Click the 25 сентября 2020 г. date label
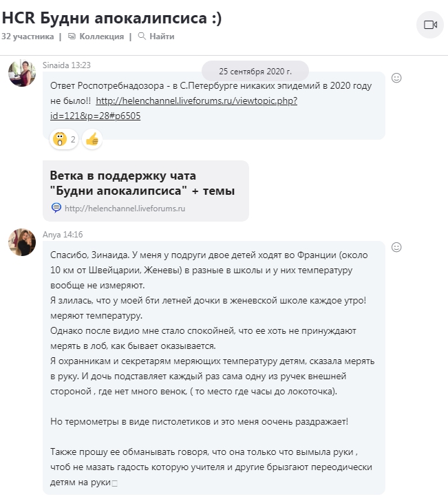Image resolution: width=448 pixels, height=499 pixels. click(255, 71)
